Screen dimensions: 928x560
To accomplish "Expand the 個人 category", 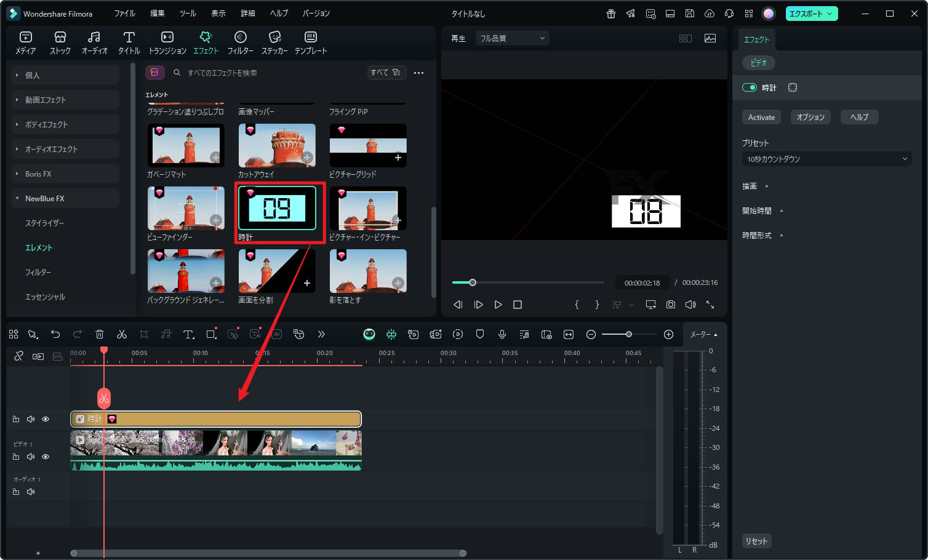I will point(65,75).
